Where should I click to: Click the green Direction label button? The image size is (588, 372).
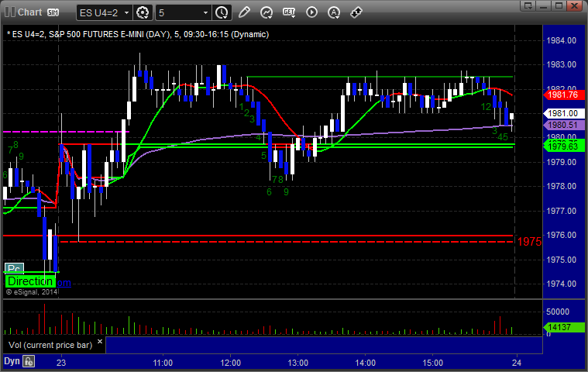30,281
